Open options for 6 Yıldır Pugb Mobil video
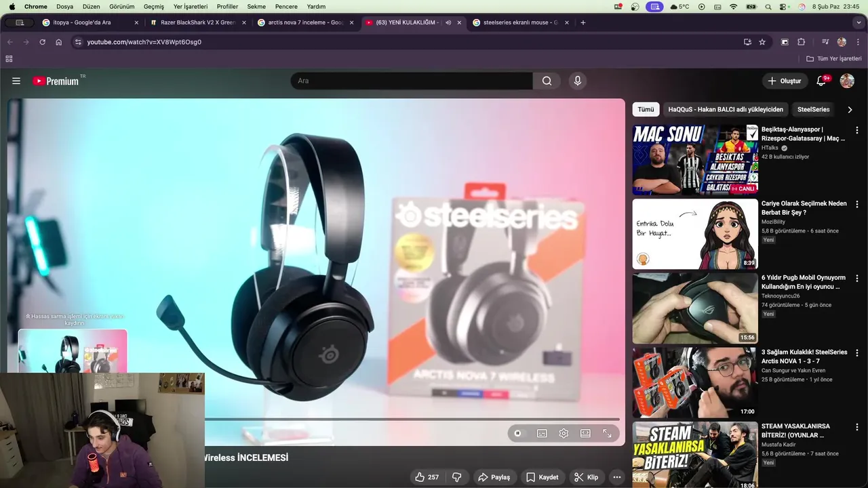868x488 pixels. [x=856, y=279]
